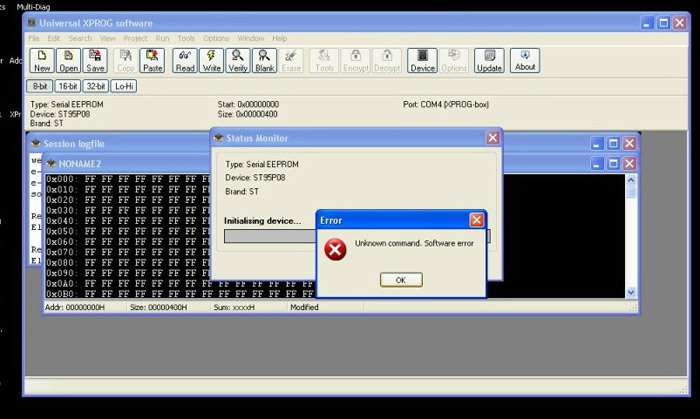Open the Search menu
This screenshot has width=700, height=419.
tap(80, 38)
